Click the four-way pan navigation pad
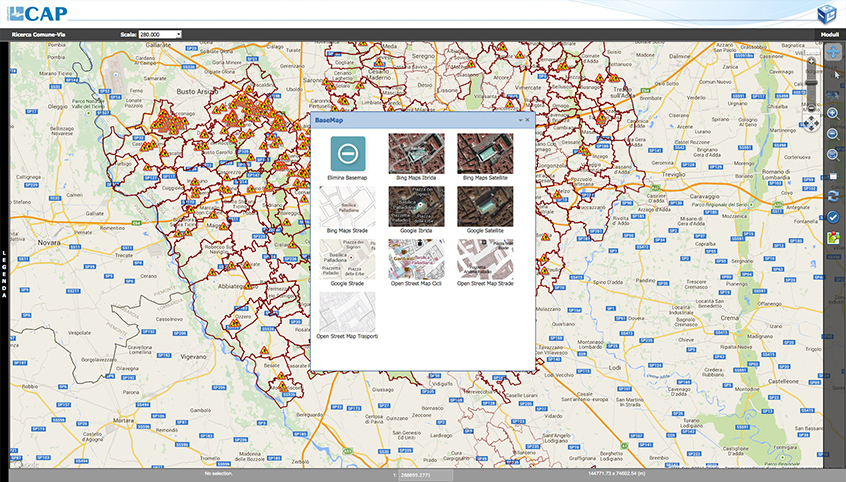The width and height of the screenshot is (846, 482). click(811, 124)
